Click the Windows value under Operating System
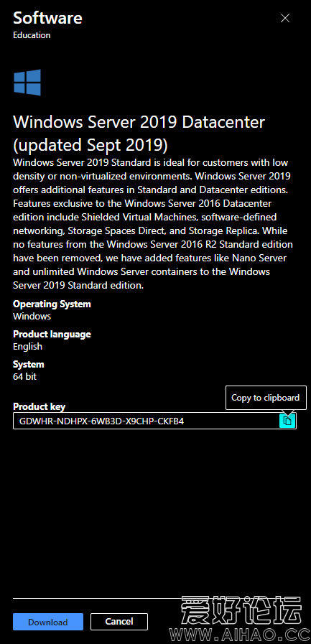311x644 pixels. [x=32, y=316]
